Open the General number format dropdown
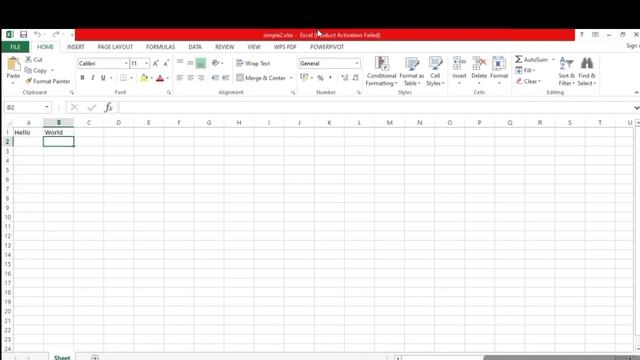640x360 pixels. point(357,63)
